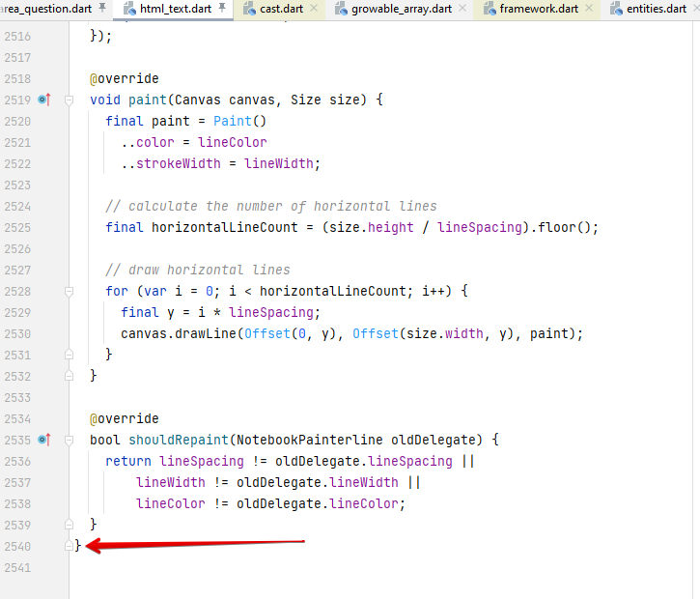Click Dart file icon on html_text.dart tab
Viewport: 700px width, 599px height.
click(x=129, y=9)
